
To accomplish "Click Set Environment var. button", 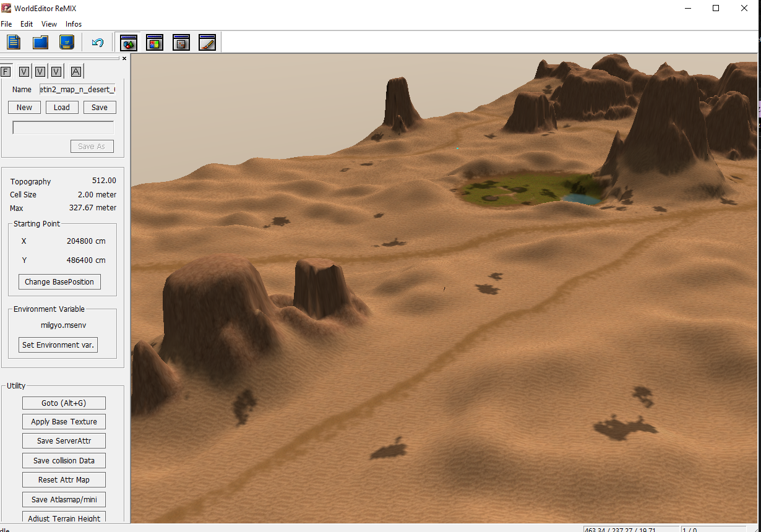I will pyautogui.click(x=58, y=345).
